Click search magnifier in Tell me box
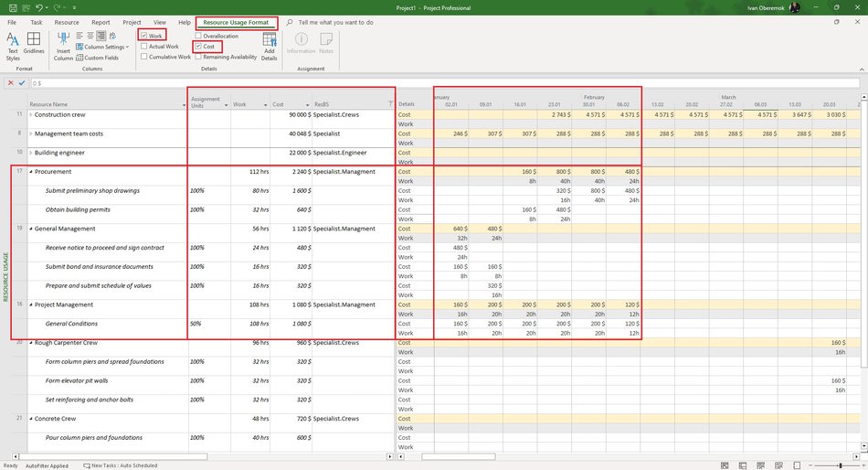The width and height of the screenshot is (868, 470). (x=290, y=23)
